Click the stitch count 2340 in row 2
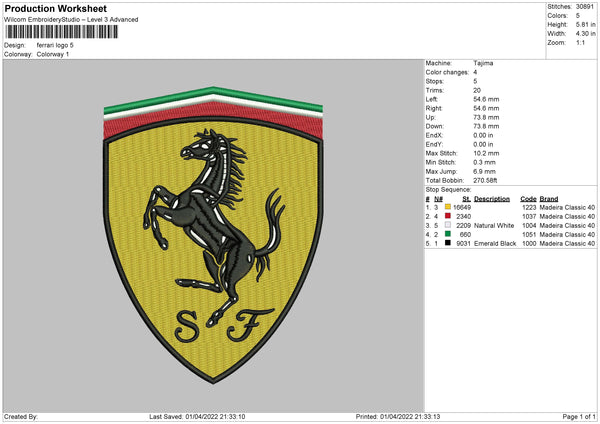The image size is (600, 424). coord(463,217)
